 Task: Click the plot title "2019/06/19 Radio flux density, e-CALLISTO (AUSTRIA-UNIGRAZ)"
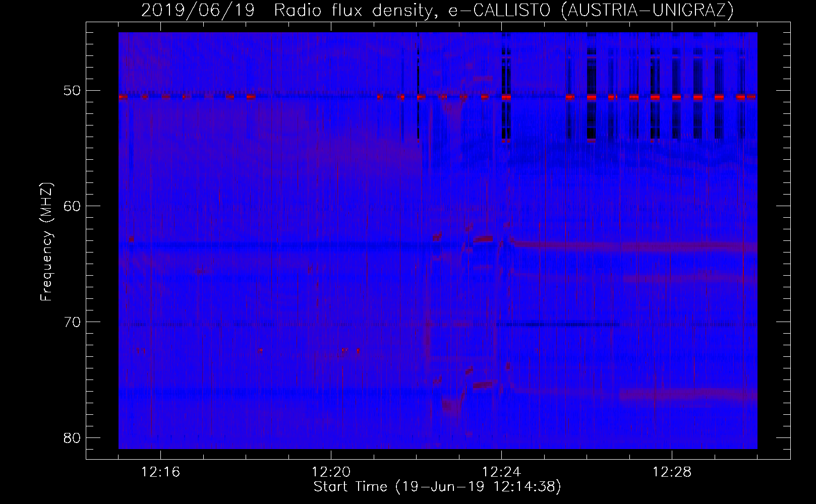(x=437, y=11)
